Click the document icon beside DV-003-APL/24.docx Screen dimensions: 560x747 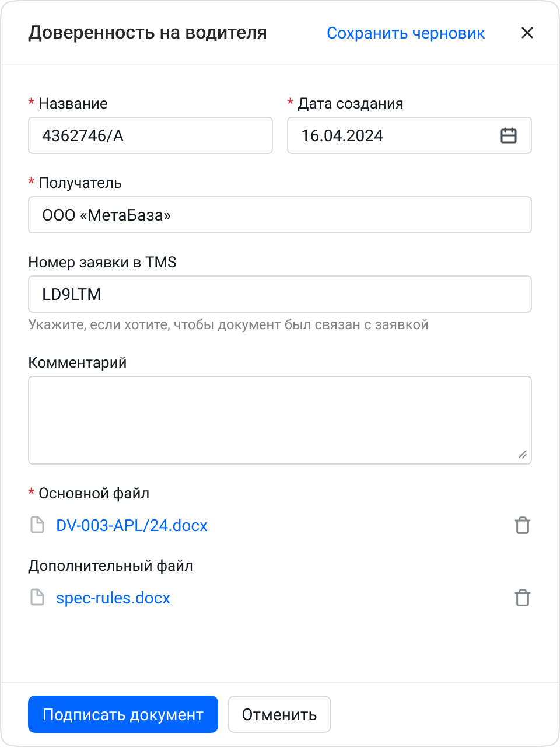click(37, 525)
